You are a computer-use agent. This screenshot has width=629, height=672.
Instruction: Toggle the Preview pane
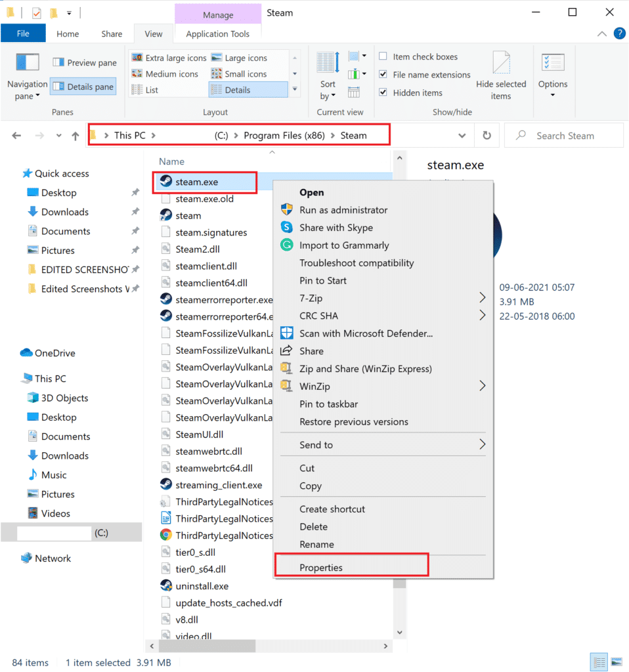84,62
